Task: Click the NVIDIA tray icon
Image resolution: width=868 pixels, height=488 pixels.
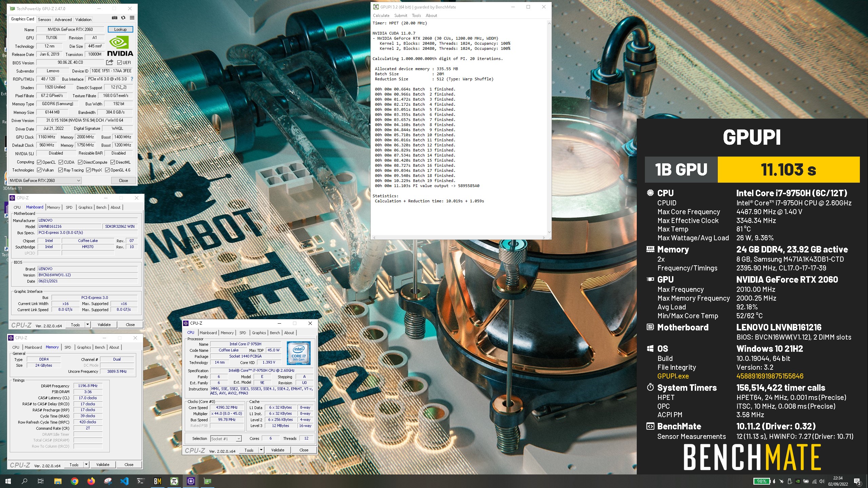Action: [x=798, y=481]
